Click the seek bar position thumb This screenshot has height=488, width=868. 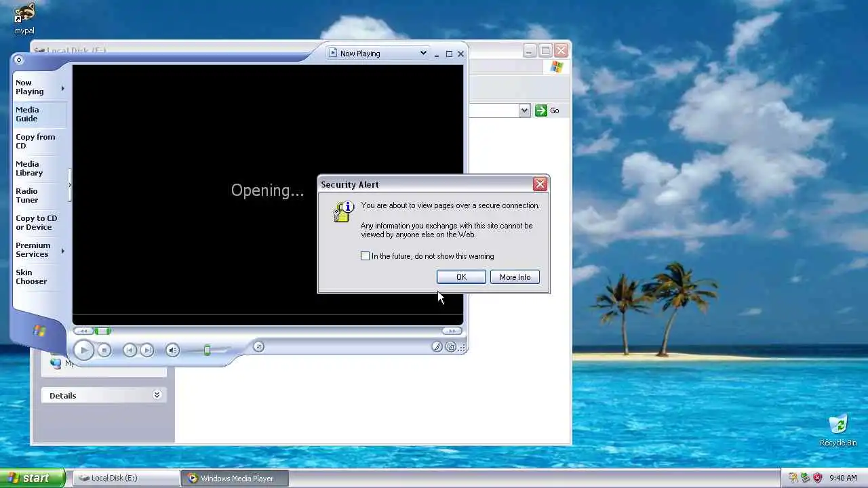tap(102, 331)
